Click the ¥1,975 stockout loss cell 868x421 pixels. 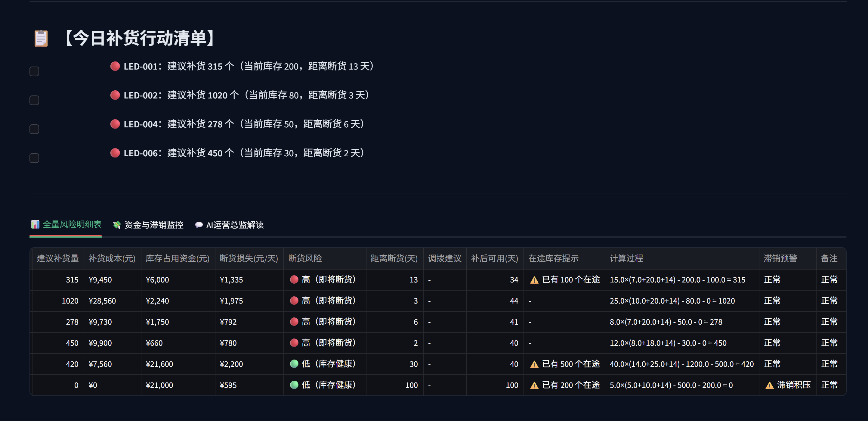pyautogui.click(x=249, y=301)
